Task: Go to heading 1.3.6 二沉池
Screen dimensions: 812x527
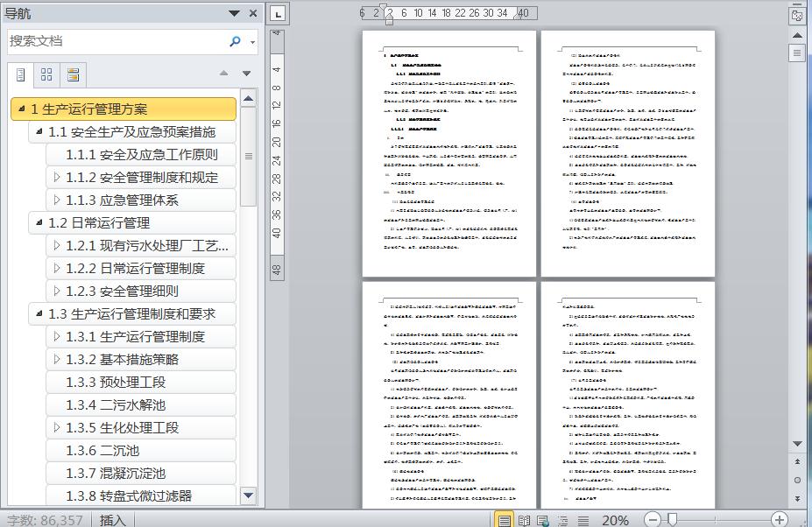Action: (x=141, y=451)
